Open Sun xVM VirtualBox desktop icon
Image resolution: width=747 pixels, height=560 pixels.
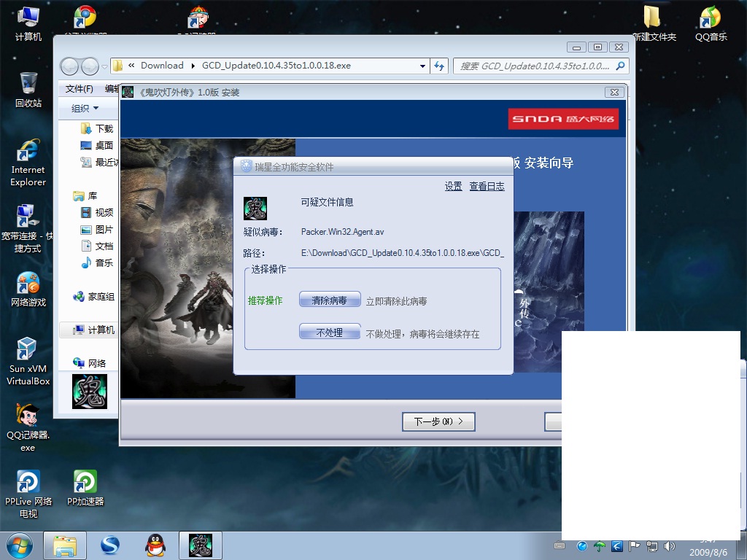28,361
